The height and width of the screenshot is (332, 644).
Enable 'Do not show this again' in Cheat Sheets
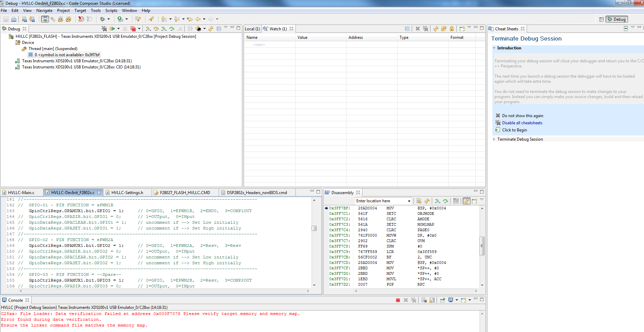pos(523,115)
